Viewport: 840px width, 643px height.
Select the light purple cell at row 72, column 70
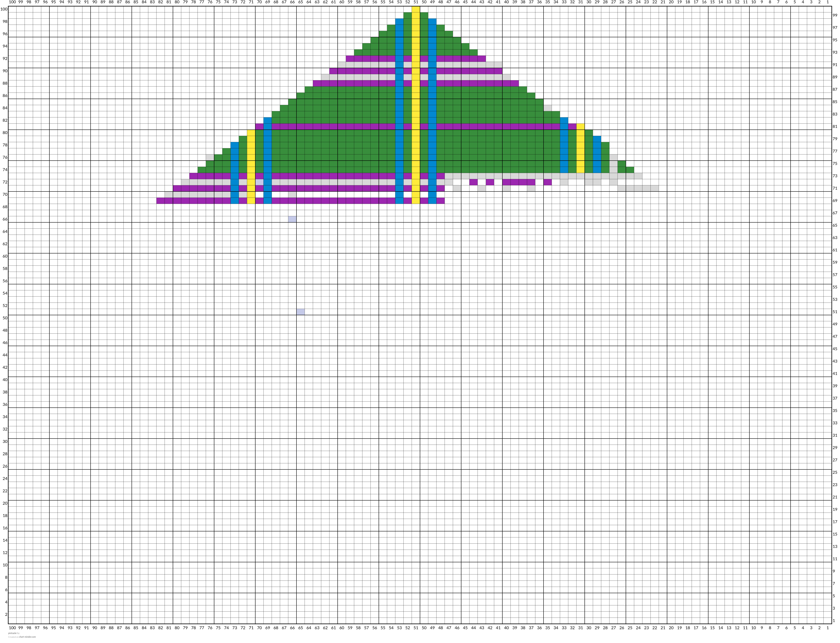259,182
